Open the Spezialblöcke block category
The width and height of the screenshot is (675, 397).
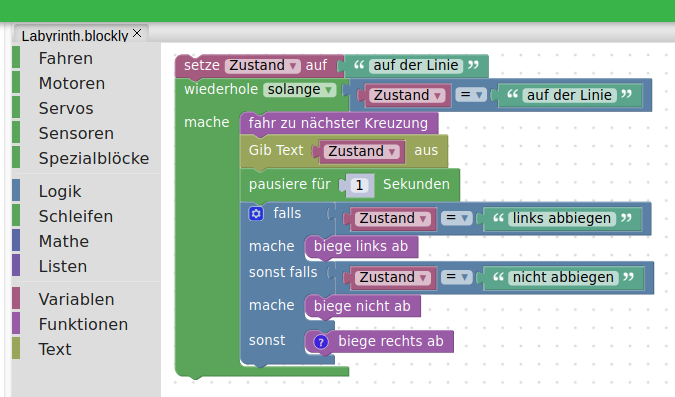pyautogui.click(x=86, y=158)
